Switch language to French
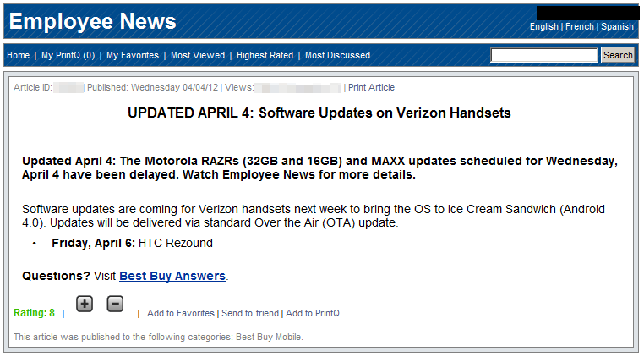Screen dimensions: 644x357 (x=579, y=27)
